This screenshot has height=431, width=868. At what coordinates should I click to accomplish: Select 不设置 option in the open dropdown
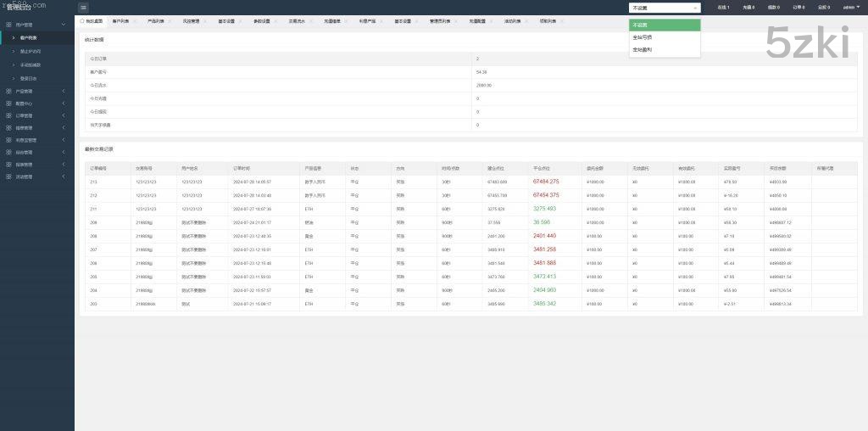tap(665, 25)
